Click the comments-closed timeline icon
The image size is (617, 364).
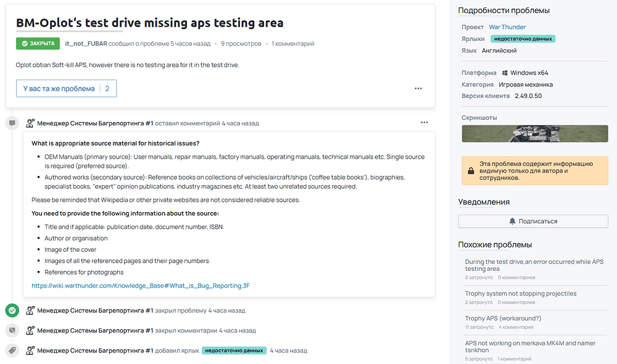(12, 331)
